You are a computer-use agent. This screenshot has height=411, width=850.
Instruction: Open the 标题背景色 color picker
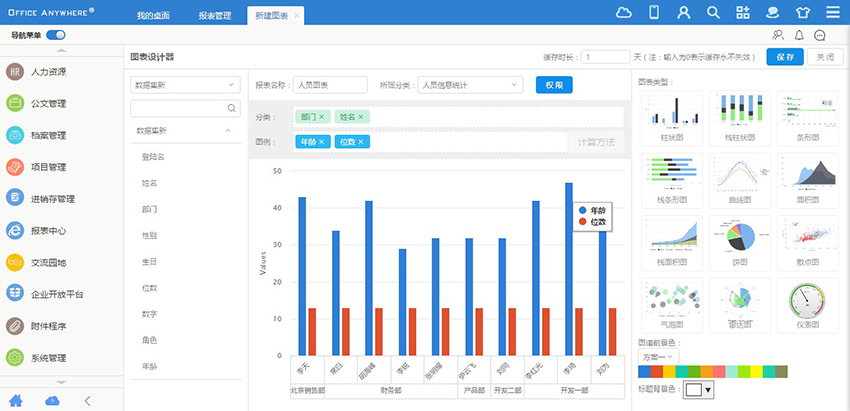click(699, 389)
